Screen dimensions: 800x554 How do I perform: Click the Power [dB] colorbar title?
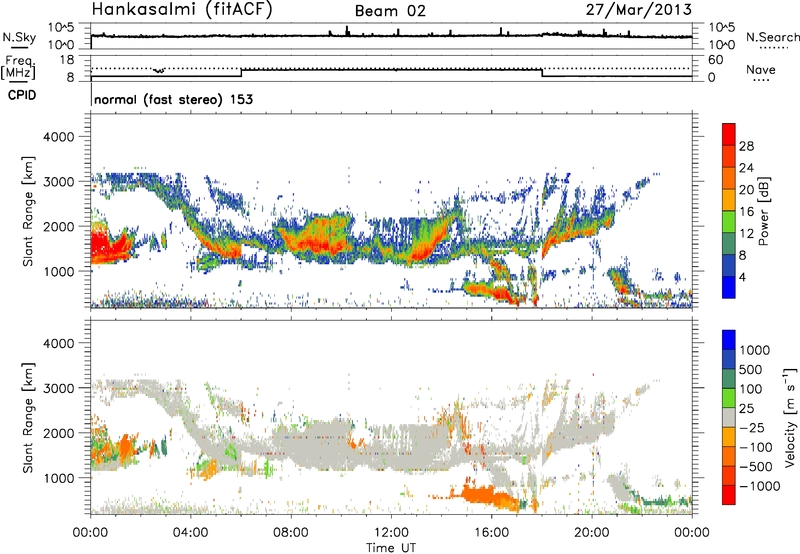(x=763, y=211)
